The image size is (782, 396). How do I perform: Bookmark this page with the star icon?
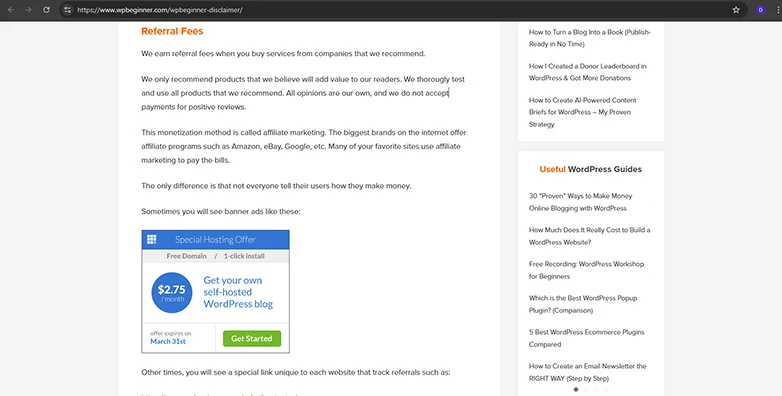[x=736, y=9]
